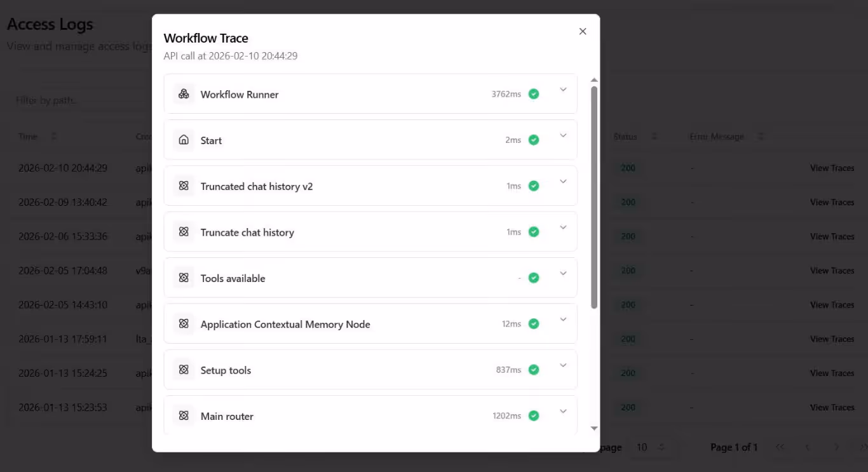This screenshot has height=472, width=868.
Task: Click View Traces for 2026-02-06 15:33:36 log
Action: coord(832,236)
